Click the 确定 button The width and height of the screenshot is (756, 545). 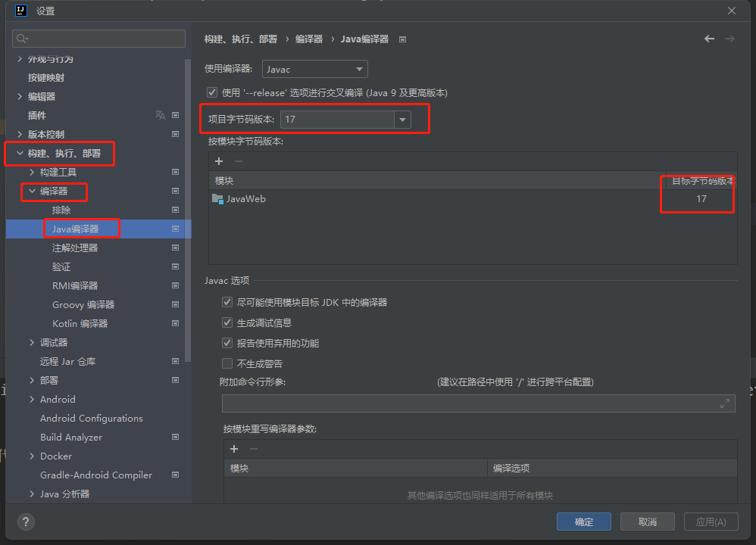(584, 522)
